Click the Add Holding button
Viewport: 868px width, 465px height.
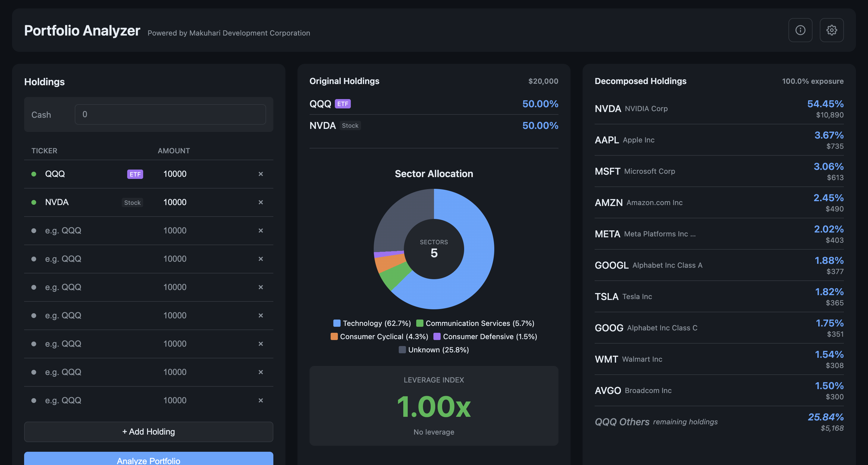[149, 431]
